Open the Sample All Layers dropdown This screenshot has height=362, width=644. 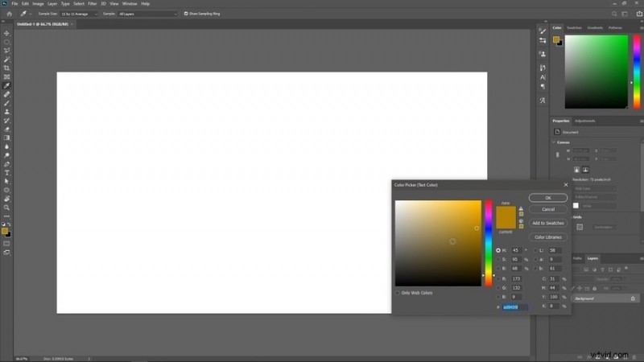click(147, 14)
